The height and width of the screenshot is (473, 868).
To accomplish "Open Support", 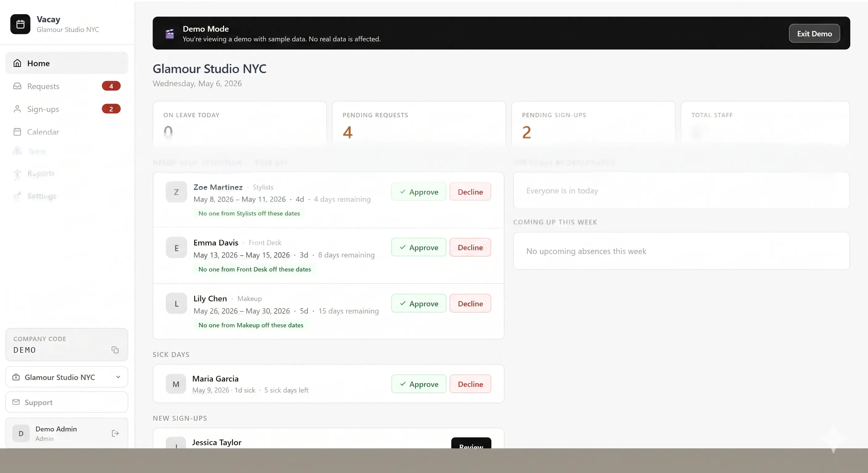I will point(67,402).
